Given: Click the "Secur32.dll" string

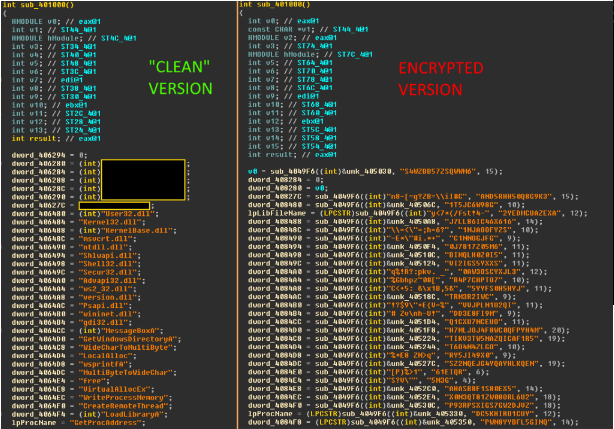Looking at the screenshot, I should coord(109,272).
